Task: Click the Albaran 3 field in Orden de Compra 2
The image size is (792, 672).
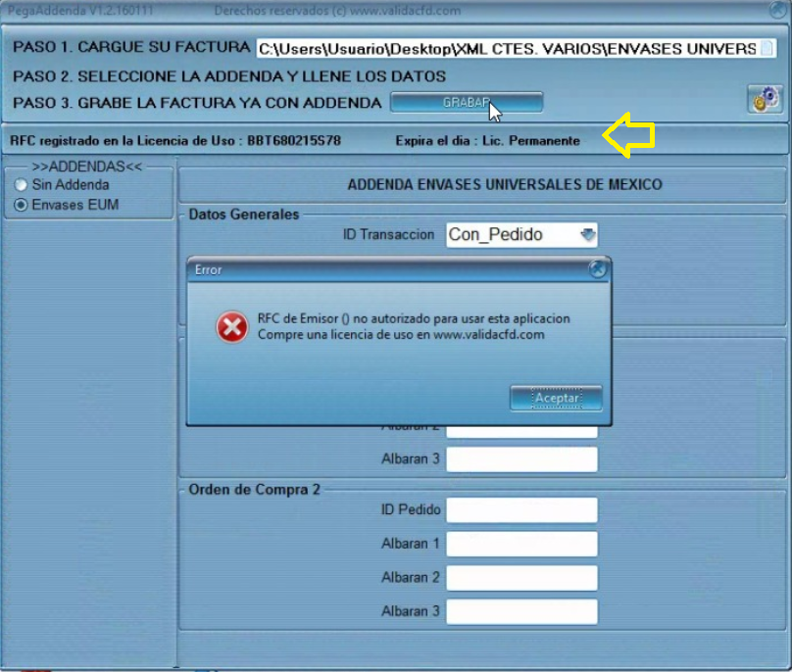Action: point(521,611)
